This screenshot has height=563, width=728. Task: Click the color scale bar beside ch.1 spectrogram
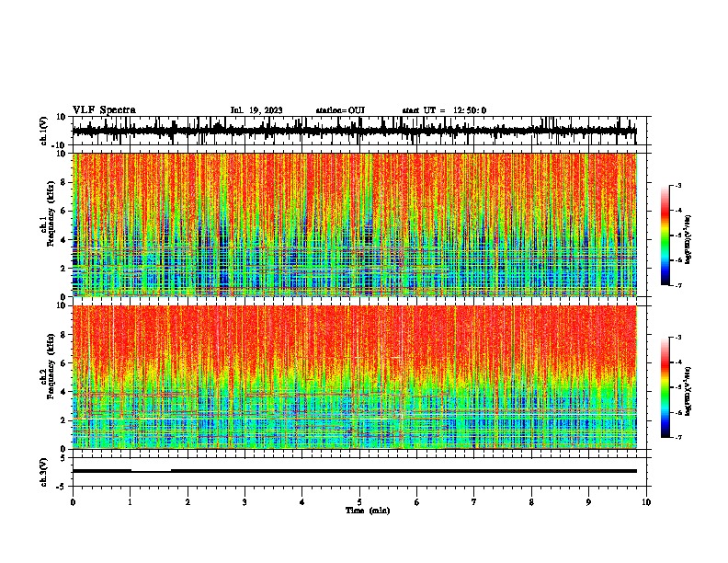click(665, 236)
